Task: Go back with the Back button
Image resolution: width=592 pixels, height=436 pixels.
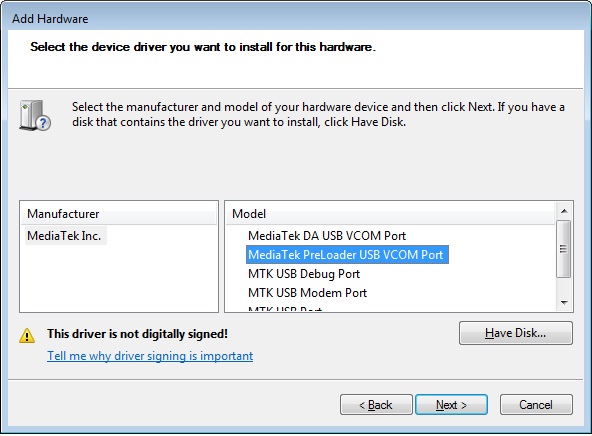Action: point(376,405)
